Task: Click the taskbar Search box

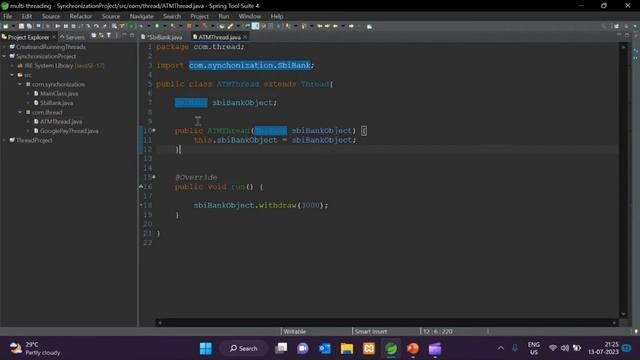Action: coord(244,349)
